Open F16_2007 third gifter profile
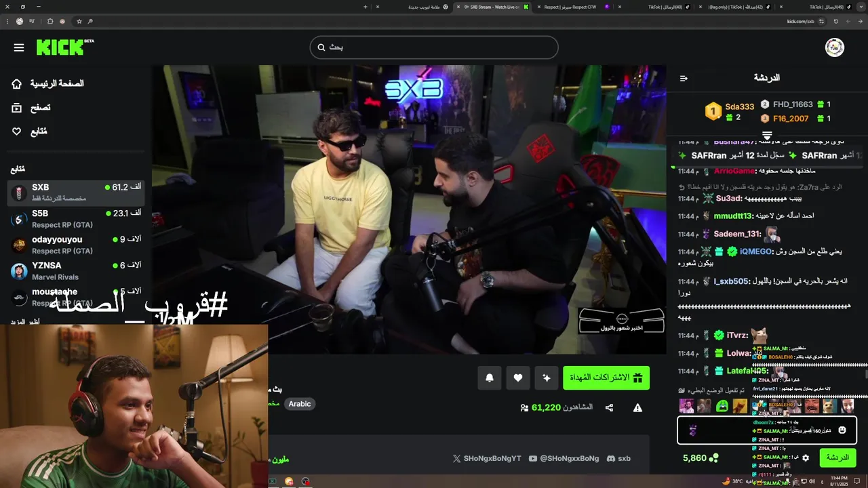Viewport: 868px width, 488px height. click(x=791, y=118)
